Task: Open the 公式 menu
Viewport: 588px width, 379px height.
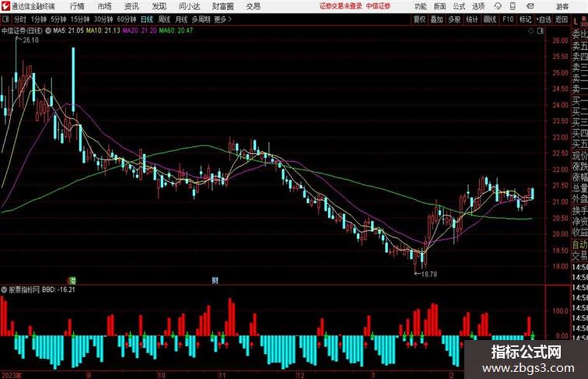Action: [459, 6]
